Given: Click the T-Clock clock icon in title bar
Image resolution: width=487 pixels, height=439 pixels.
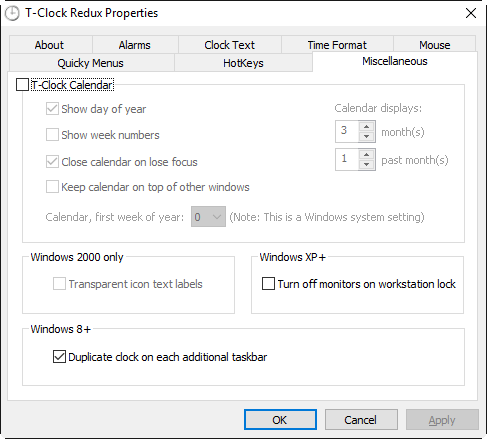Looking at the screenshot, I should 12,14.
